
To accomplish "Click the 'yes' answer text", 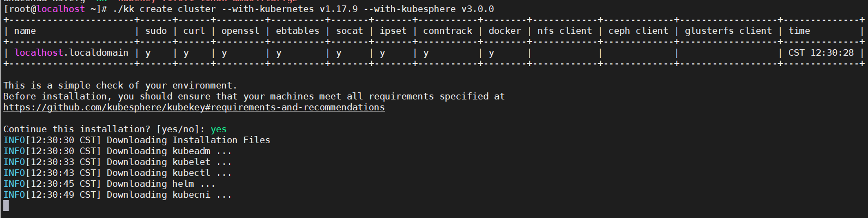I will (x=219, y=129).
